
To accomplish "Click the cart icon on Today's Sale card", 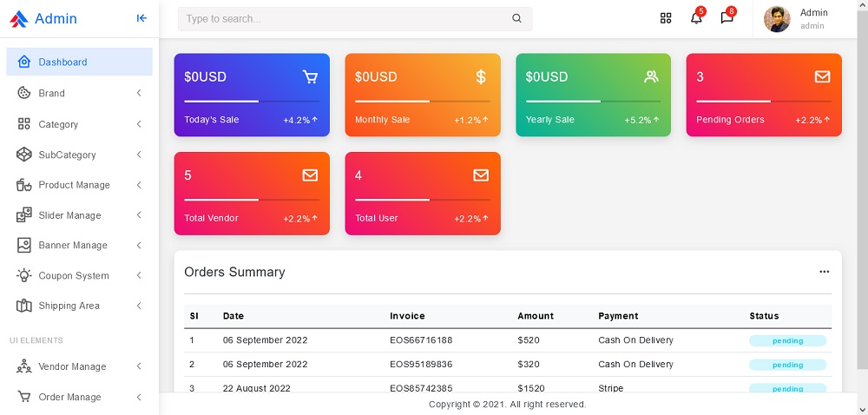I will pos(310,77).
